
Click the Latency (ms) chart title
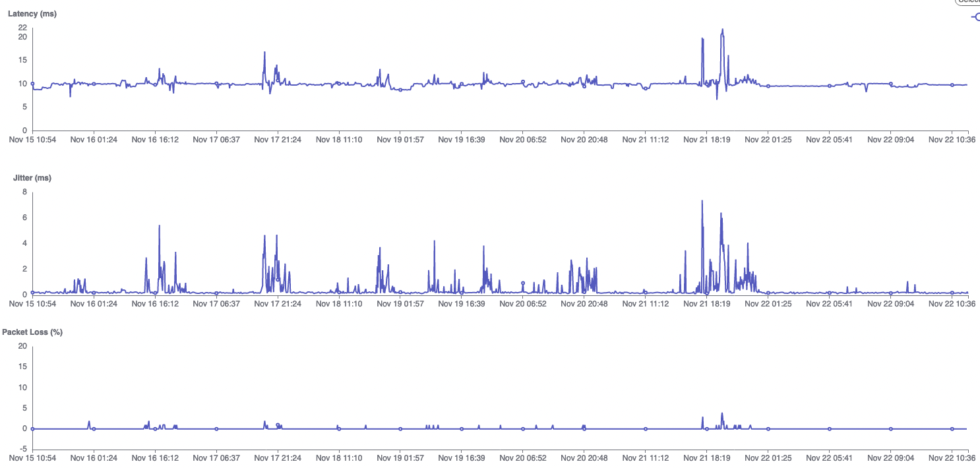[x=32, y=14]
